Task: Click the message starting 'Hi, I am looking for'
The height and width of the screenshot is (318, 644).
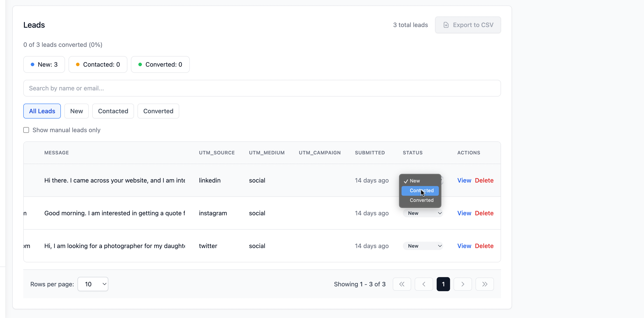Action: coord(115,246)
